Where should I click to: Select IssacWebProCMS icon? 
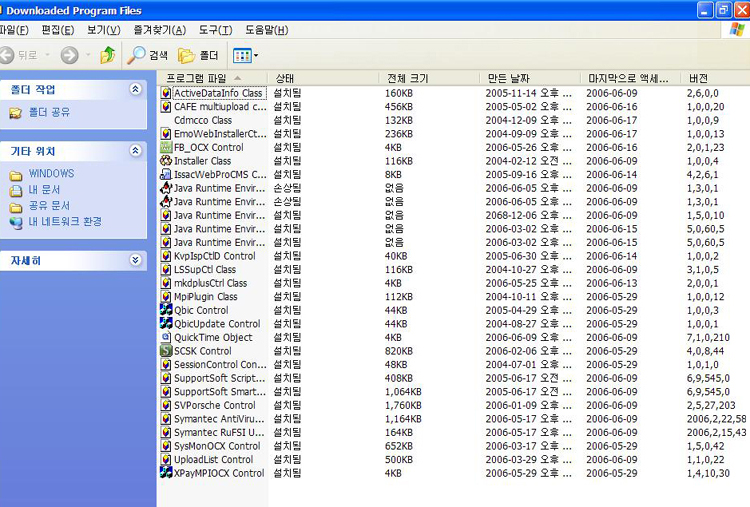(165, 175)
